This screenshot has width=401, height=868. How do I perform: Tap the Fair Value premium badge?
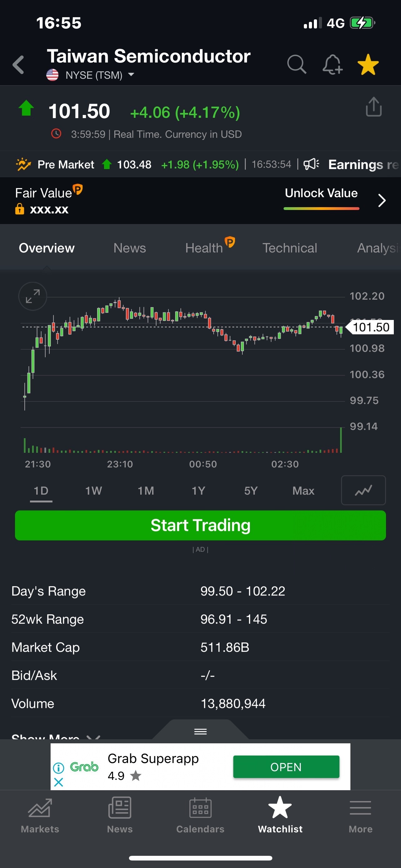point(78,189)
